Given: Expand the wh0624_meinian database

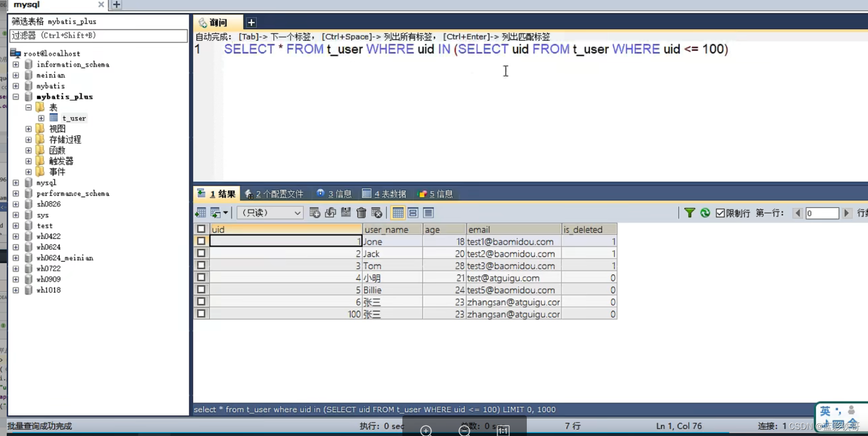Looking at the screenshot, I should click(16, 258).
